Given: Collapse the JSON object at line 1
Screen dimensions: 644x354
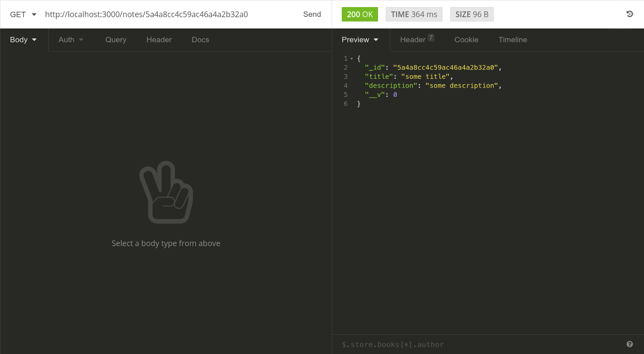Looking at the screenshot, I should pyautogui.click(x=352, y=59).
